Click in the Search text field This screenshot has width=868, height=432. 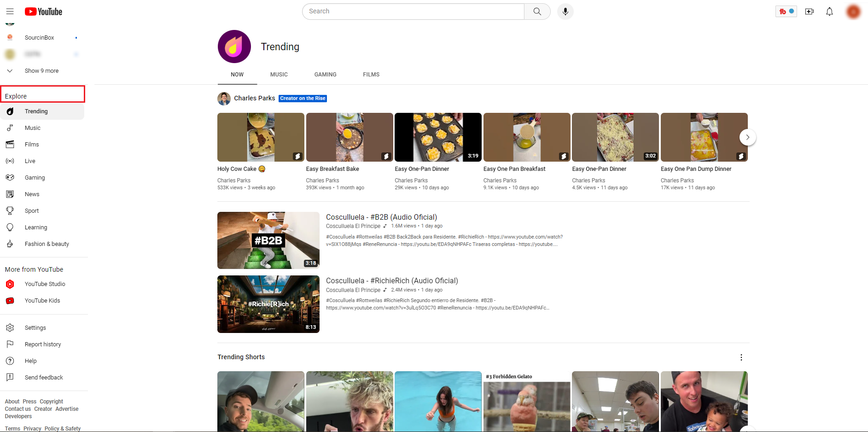[x=413, y=12]
